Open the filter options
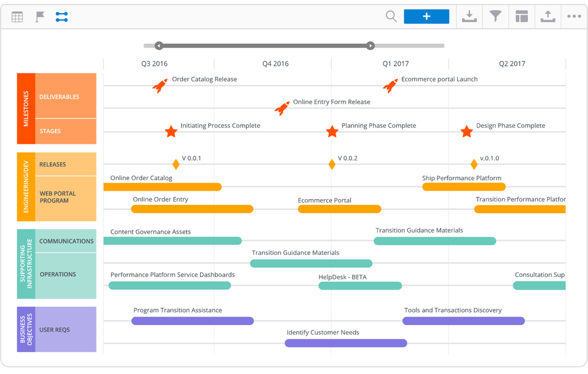Image resolution: width=588 pixels, height=374 pixels. coord(495,16)
